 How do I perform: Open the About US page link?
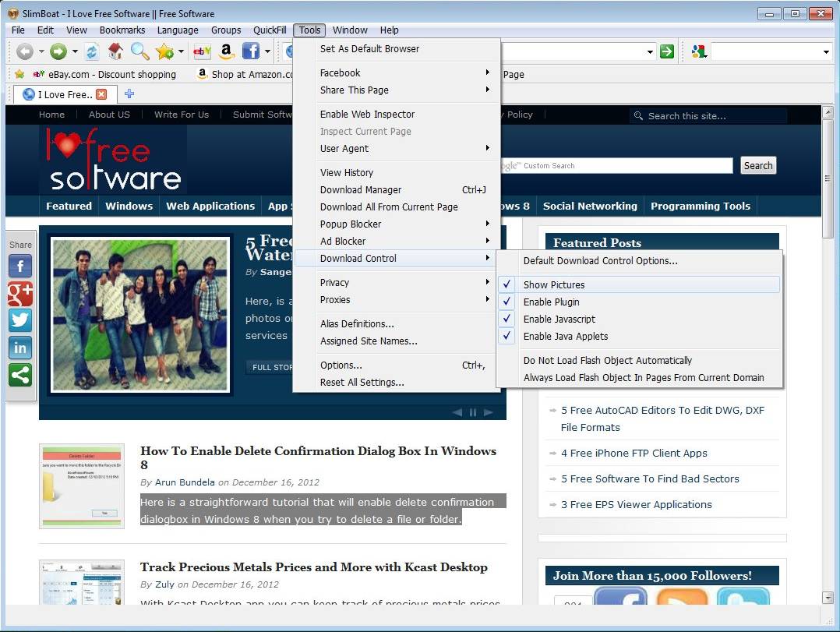109,114
